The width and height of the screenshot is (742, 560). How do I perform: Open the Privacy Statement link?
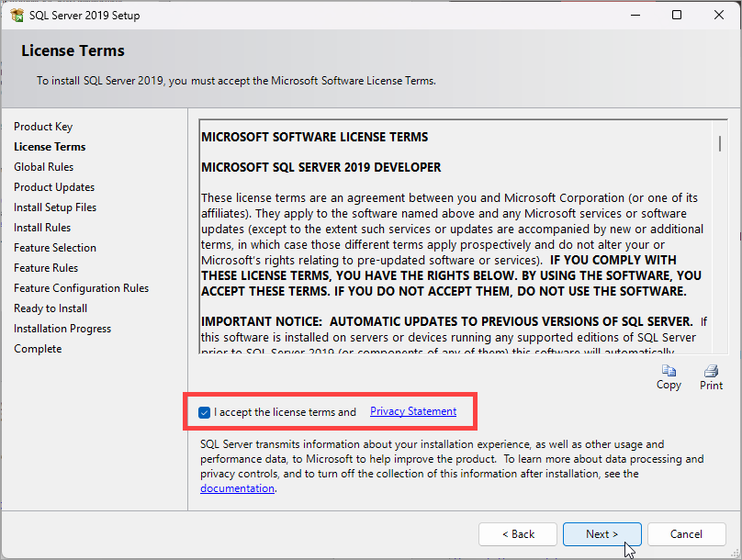pyautogui.click(x=413, y=411)
